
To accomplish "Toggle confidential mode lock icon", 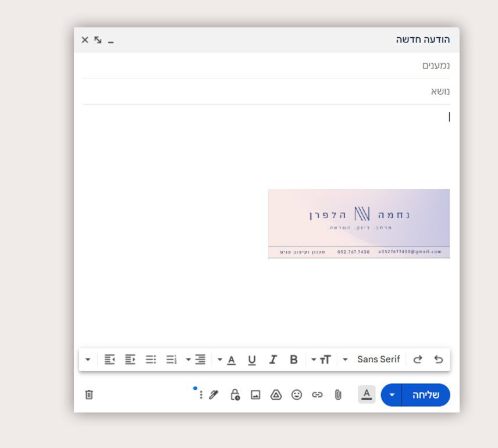I will click(x=234, y=395).
